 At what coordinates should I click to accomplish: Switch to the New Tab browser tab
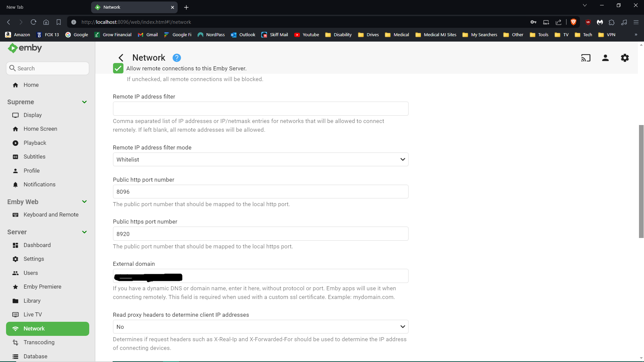tap(15, 7)
